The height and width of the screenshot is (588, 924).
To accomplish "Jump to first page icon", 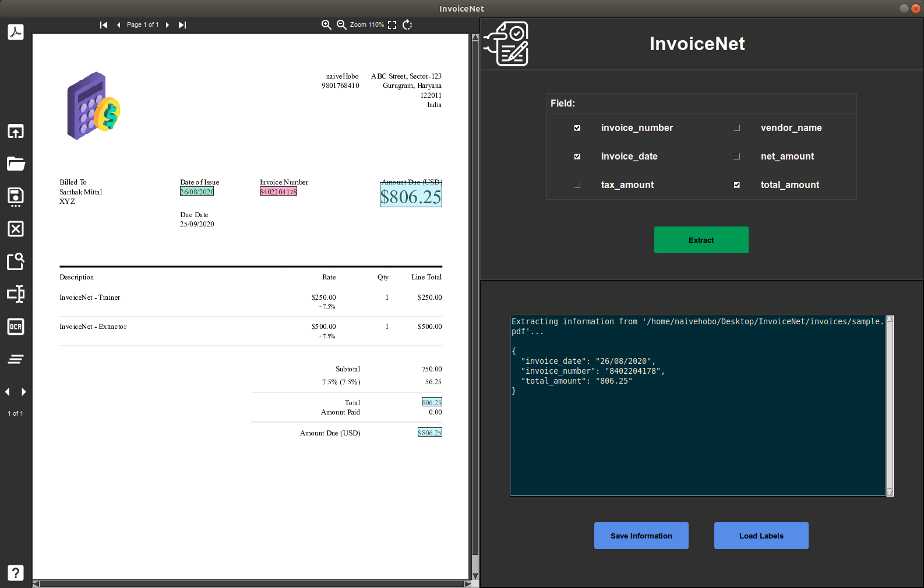I will click(104, 25).
